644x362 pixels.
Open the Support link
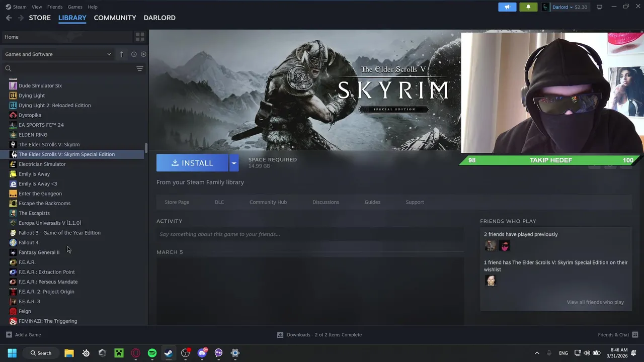coord(415,202)
